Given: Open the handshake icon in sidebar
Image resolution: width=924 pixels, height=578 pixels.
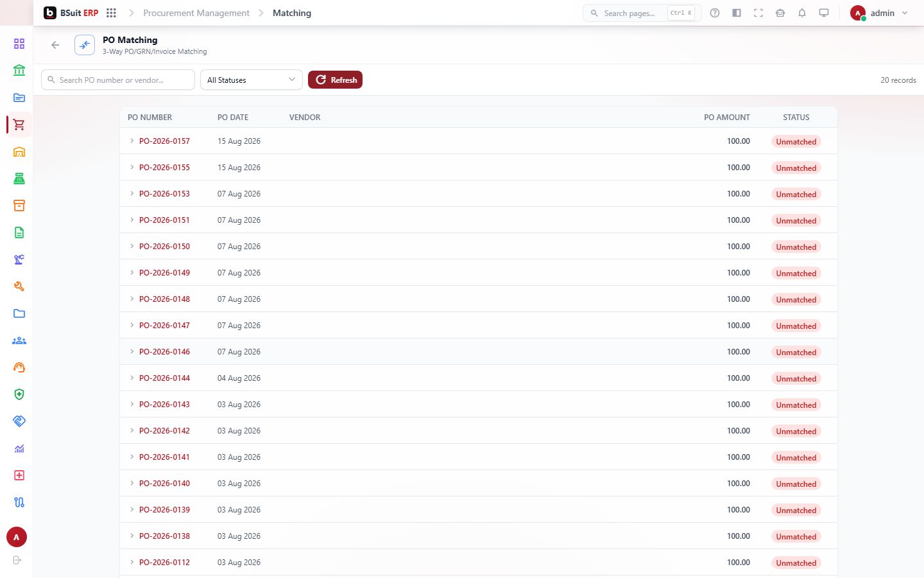Looking at the screenshot, I should (x=19, y=421).
